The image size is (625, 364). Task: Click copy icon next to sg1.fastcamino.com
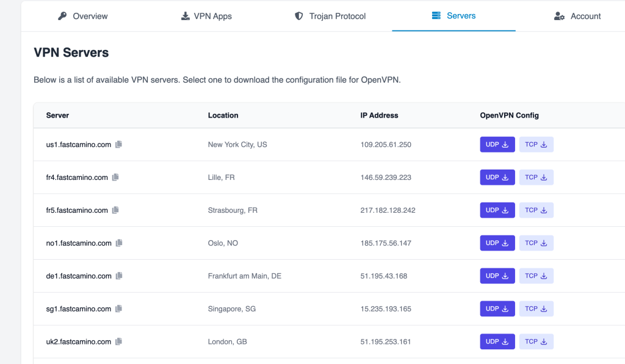[x=119, y=309]
